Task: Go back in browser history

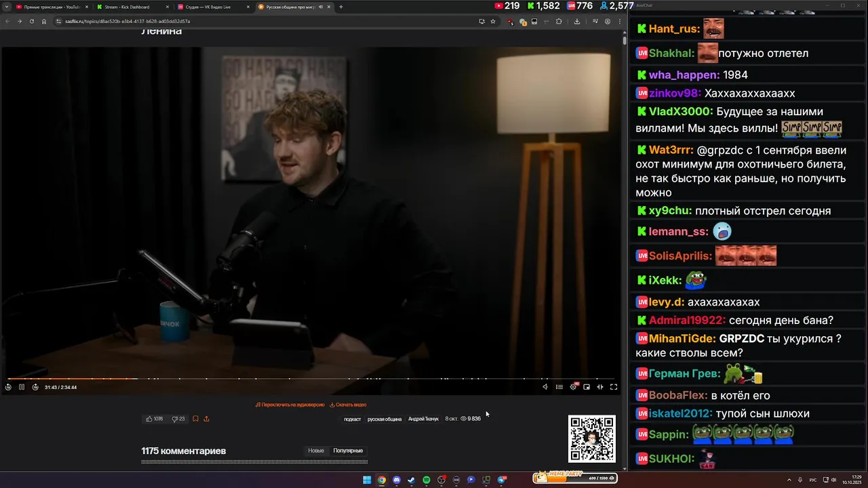Action: (7, 21)
